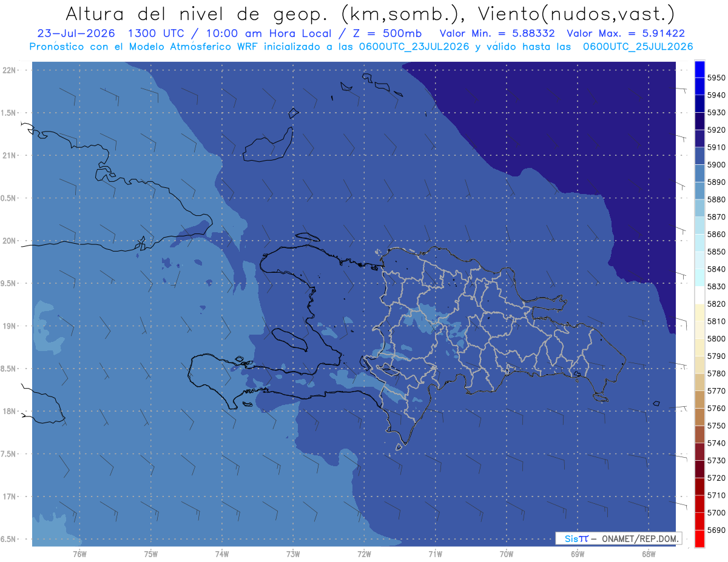The image size is (728, 562).
Task: Click Great Inagua island near 21N
Action: tap(268, 146)
